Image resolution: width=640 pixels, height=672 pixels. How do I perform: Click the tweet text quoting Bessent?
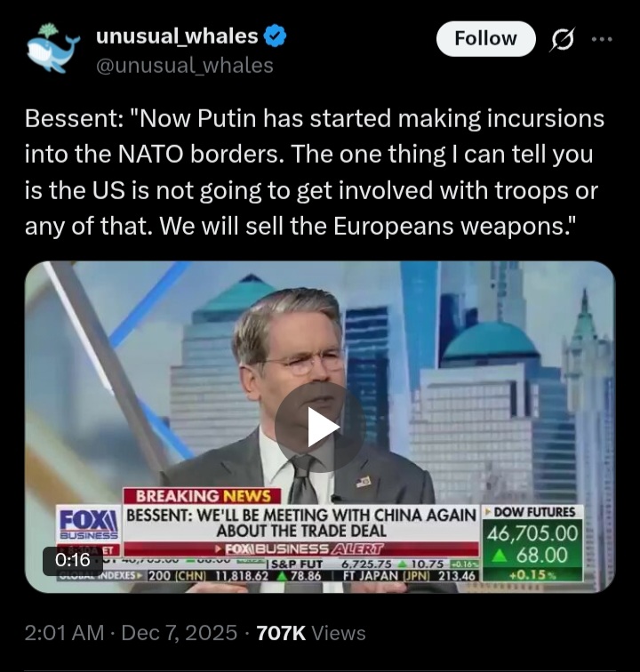(314, 172)
